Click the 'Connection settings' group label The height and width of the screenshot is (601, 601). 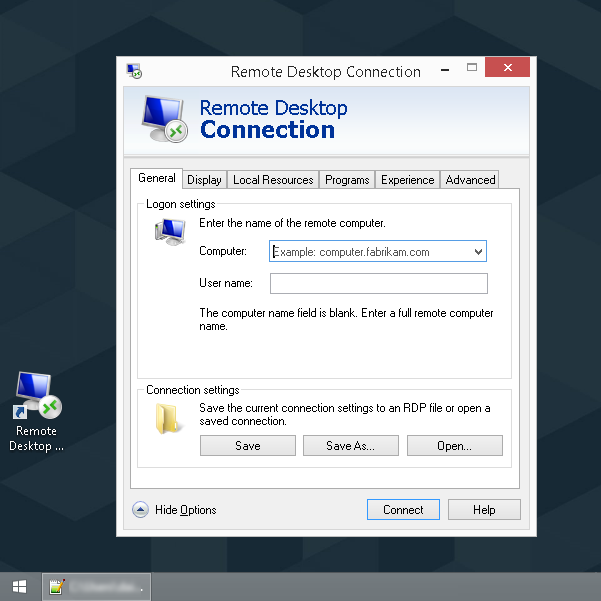pyautogui.click(x=192, y=390)
